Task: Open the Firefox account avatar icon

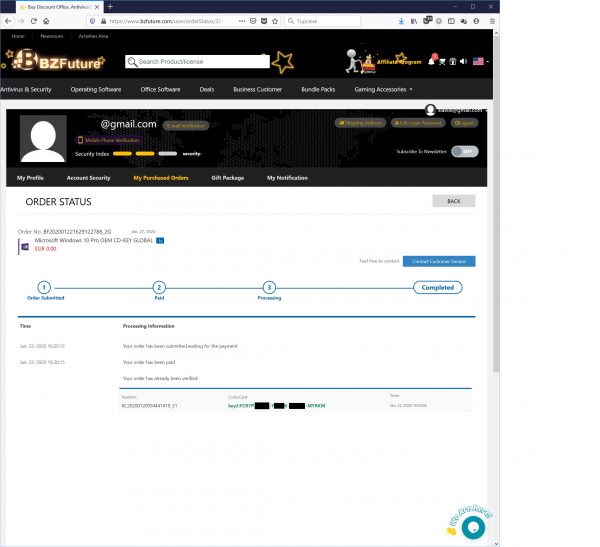Action: pos(476,21)
